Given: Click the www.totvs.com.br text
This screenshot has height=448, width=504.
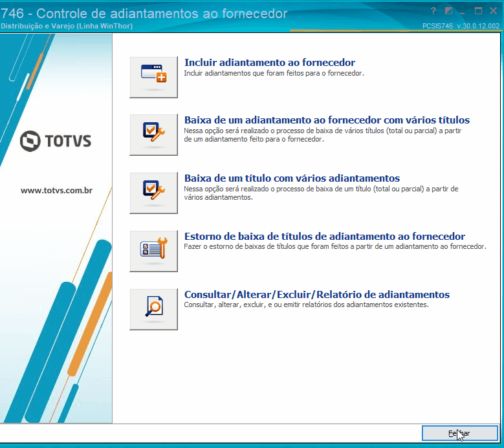Looking at the screenshot, I should (56, 191).
